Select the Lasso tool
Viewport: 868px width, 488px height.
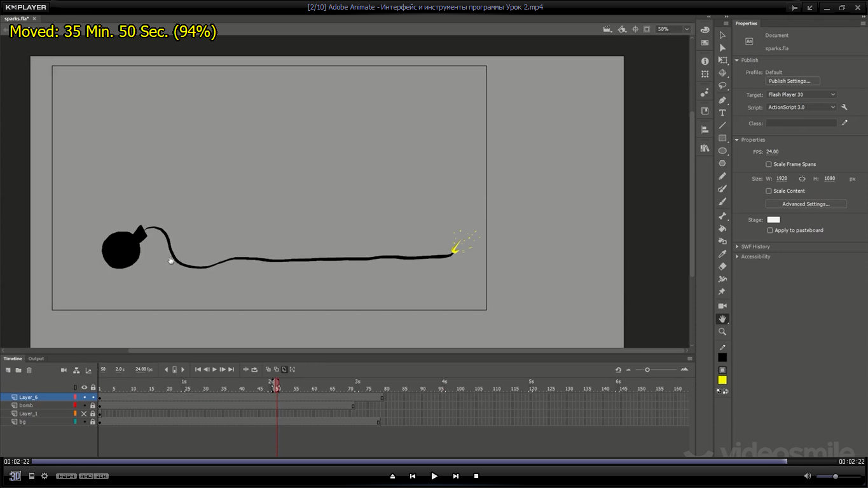(722, 86)
